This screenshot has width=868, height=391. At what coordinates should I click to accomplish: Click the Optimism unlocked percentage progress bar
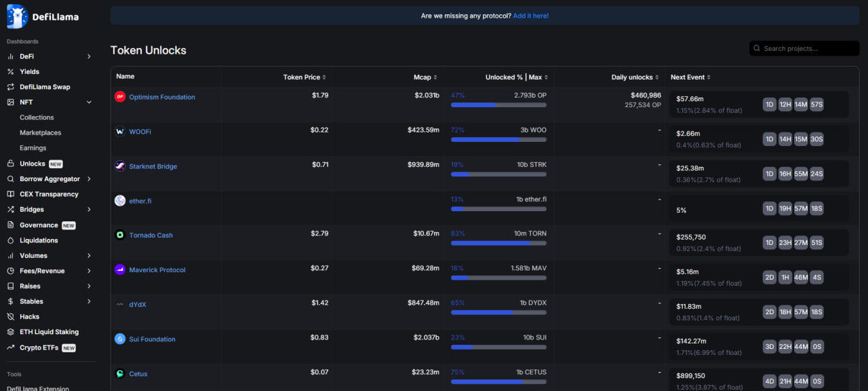[498, 105]
